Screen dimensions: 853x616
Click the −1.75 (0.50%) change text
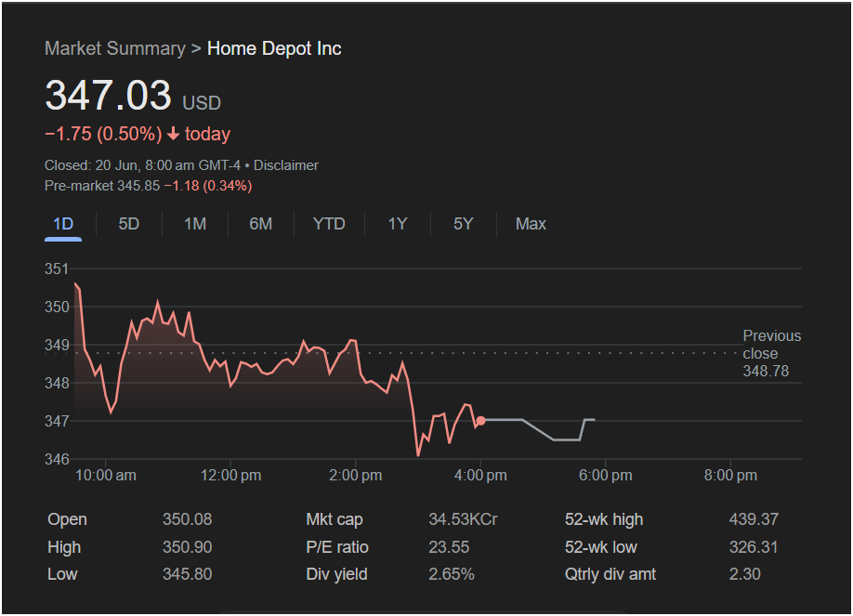[103, 134]
